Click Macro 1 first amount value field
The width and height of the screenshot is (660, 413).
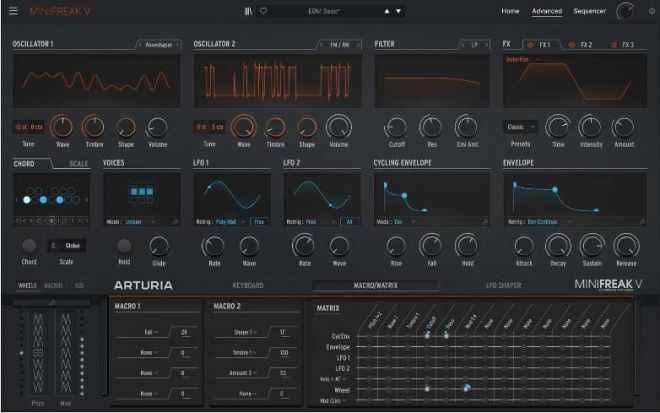184,332
